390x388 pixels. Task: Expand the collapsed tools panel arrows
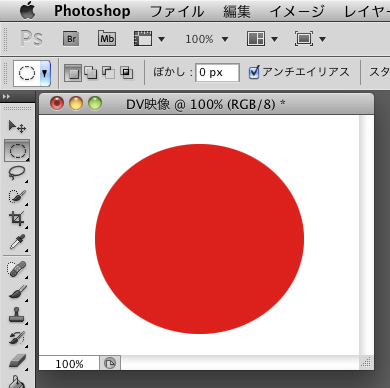[x=6, y=96]
